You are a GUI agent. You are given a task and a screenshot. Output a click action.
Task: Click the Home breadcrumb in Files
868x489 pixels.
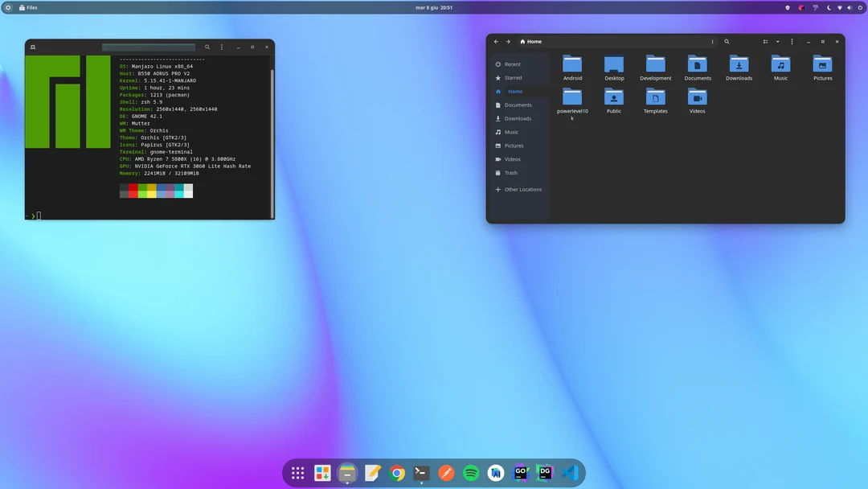[530, 41]
